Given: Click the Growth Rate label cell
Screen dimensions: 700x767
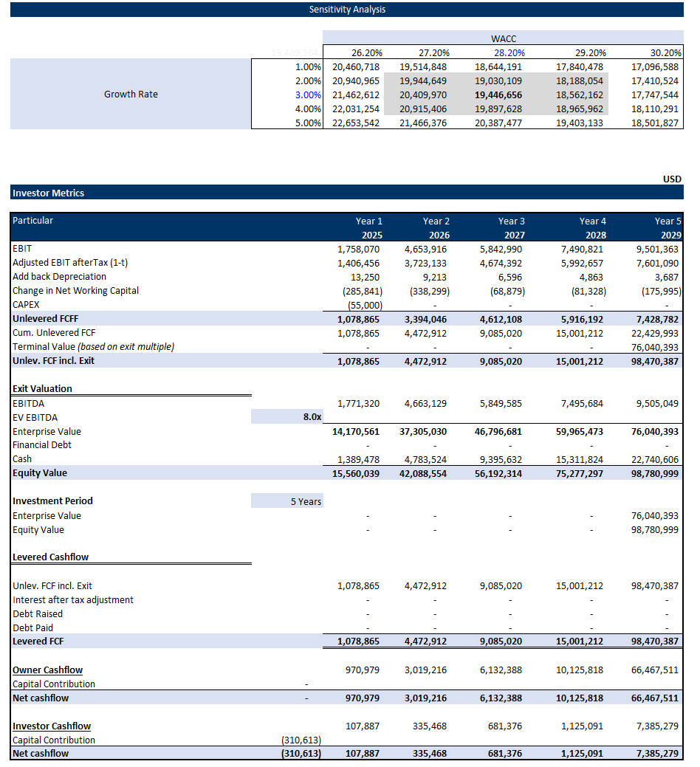Looking at the screenshot, I should pos(131,94).
